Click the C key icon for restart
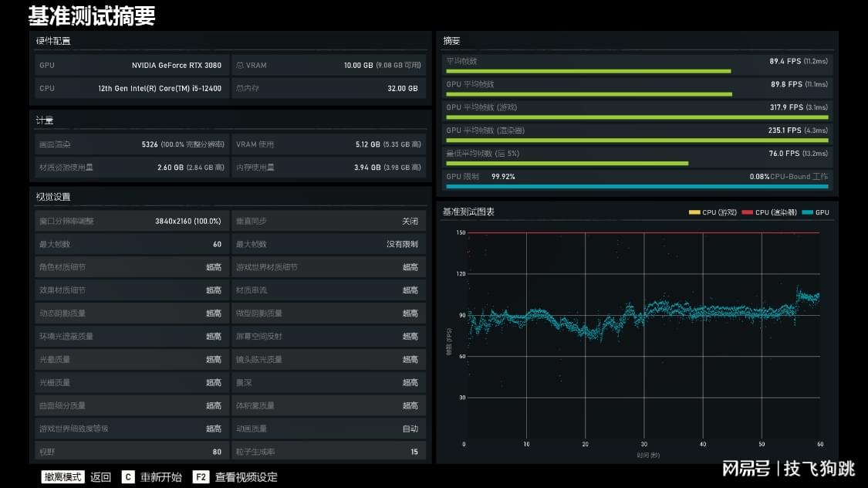The width and height of the screenshot is (868, 488). tap(128, 477)
